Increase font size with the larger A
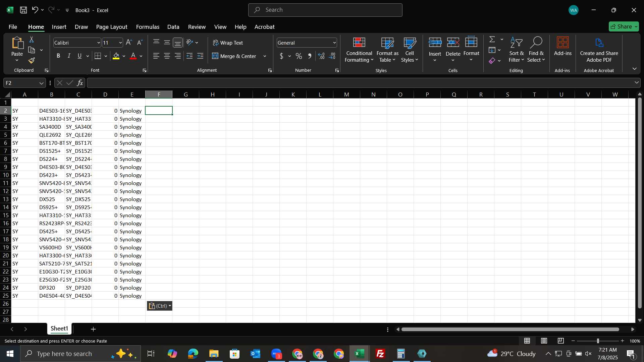644x362 pixels. click(129, 43)
